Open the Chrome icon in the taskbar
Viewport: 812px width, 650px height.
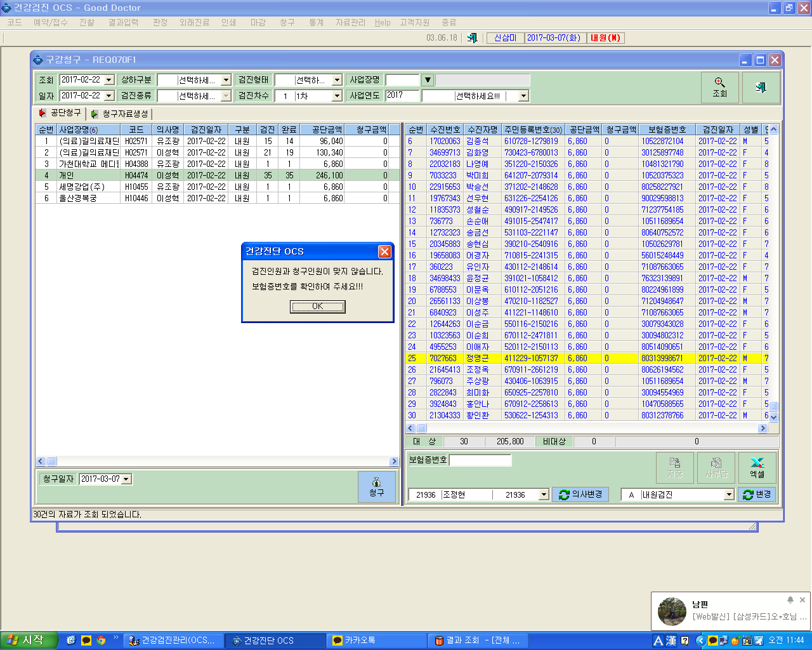tap(101, 640)
